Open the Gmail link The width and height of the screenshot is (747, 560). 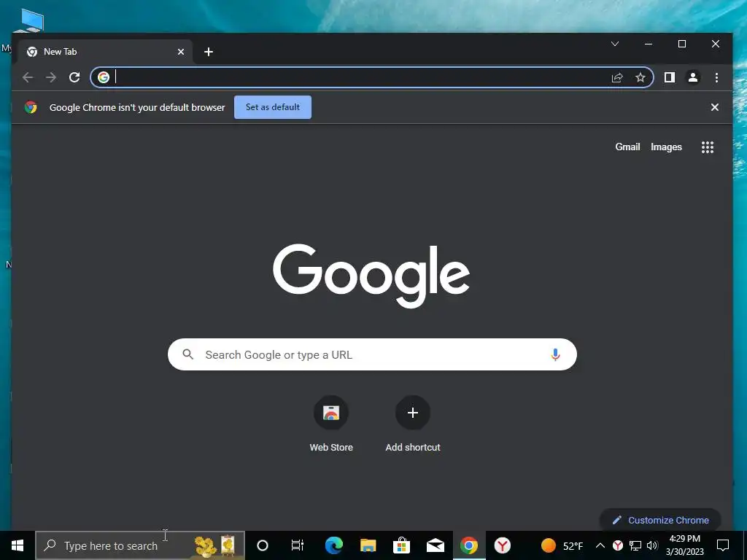click(627, 147)
